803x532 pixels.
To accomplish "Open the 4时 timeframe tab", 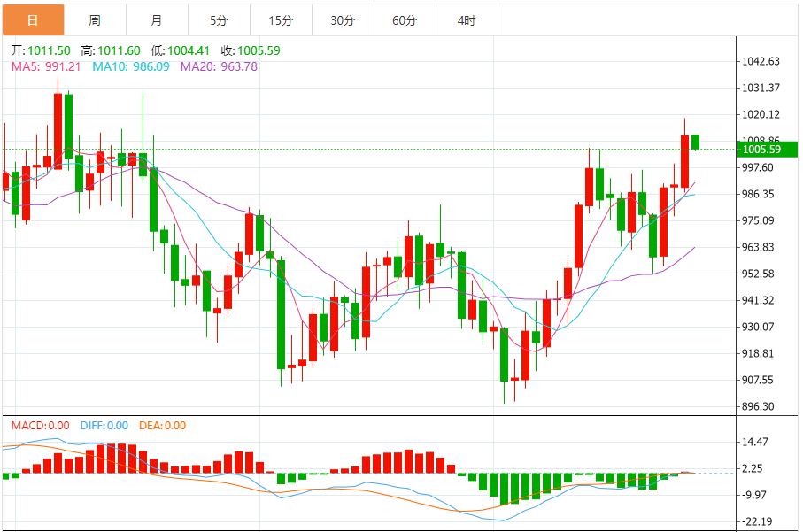I will click(467, 20).
